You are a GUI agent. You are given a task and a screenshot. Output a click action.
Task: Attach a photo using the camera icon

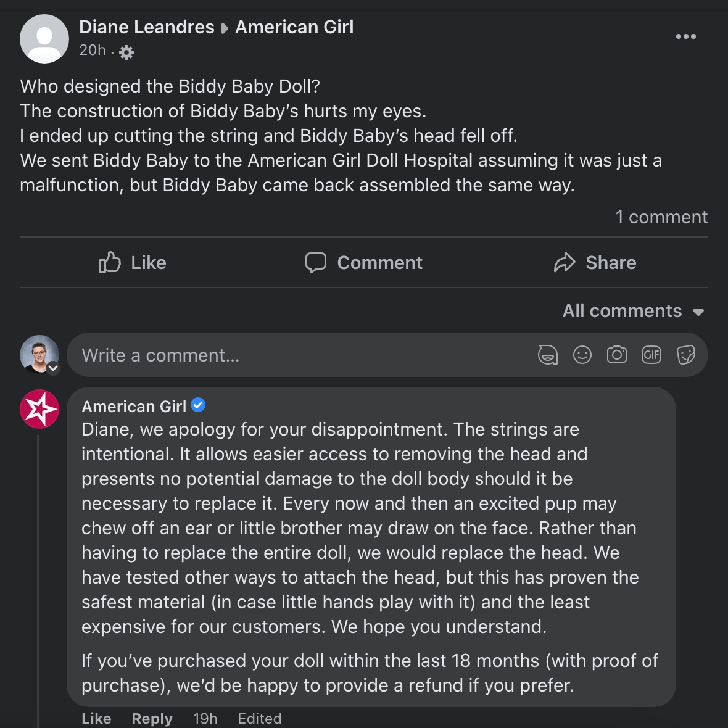click(x=616, y=355)
